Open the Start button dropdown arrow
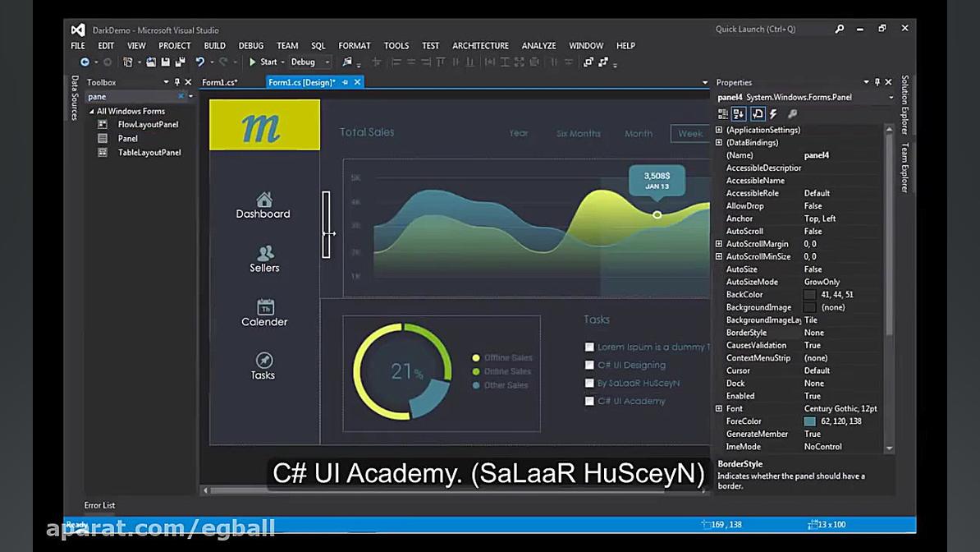The height and width of the screenshot is (552, 980). 282,62
